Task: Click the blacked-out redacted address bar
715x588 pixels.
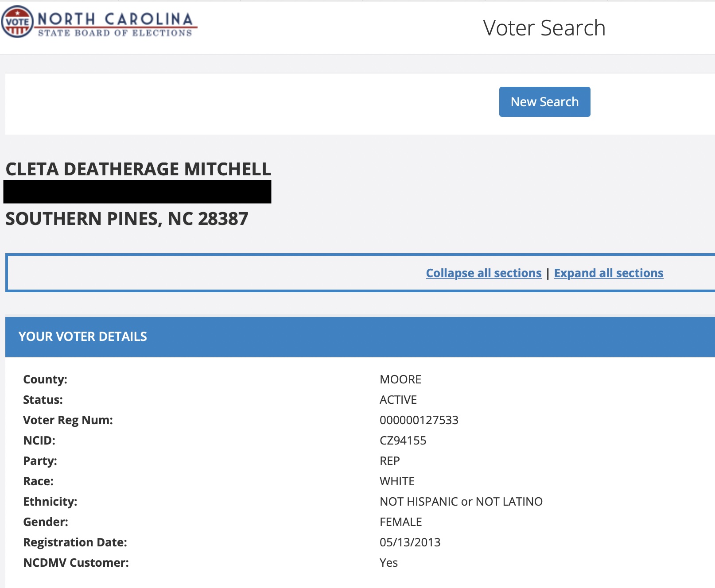Action: 137,192
